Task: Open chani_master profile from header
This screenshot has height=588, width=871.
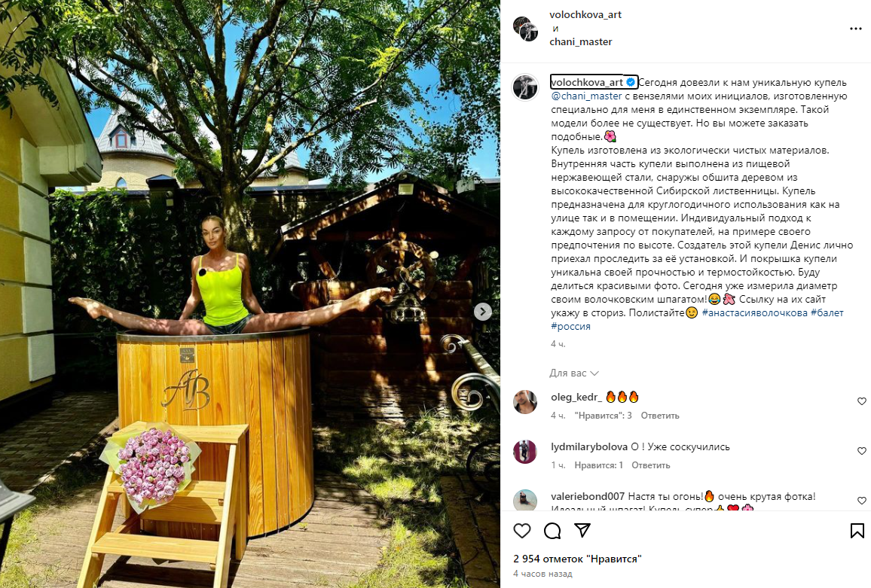Action: [580, 41]
